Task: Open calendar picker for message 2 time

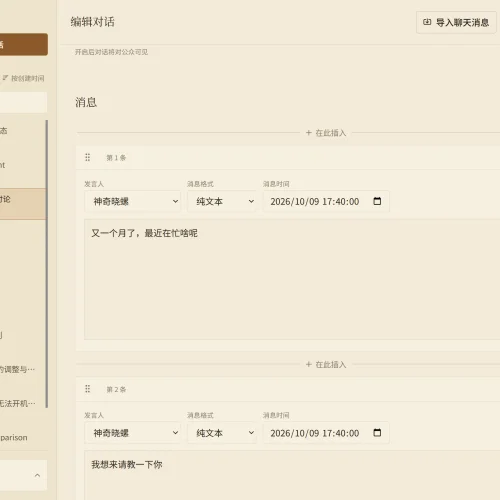Action: click(377, 433)
